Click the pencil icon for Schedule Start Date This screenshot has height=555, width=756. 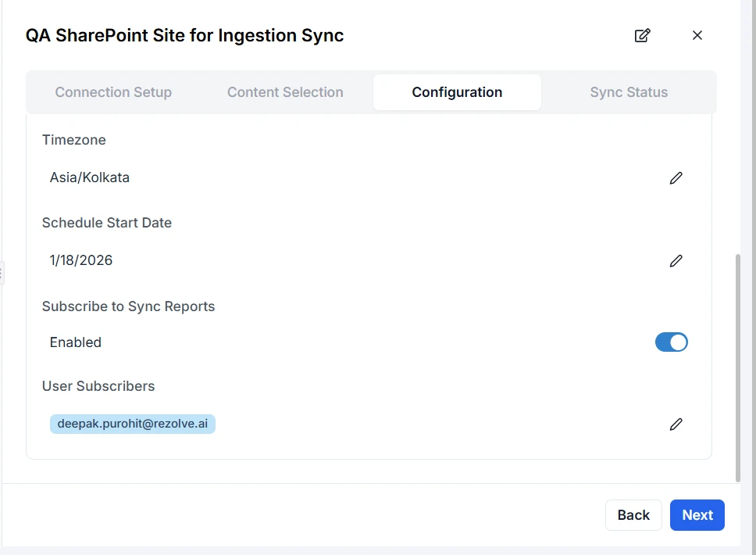coord(676,261)
